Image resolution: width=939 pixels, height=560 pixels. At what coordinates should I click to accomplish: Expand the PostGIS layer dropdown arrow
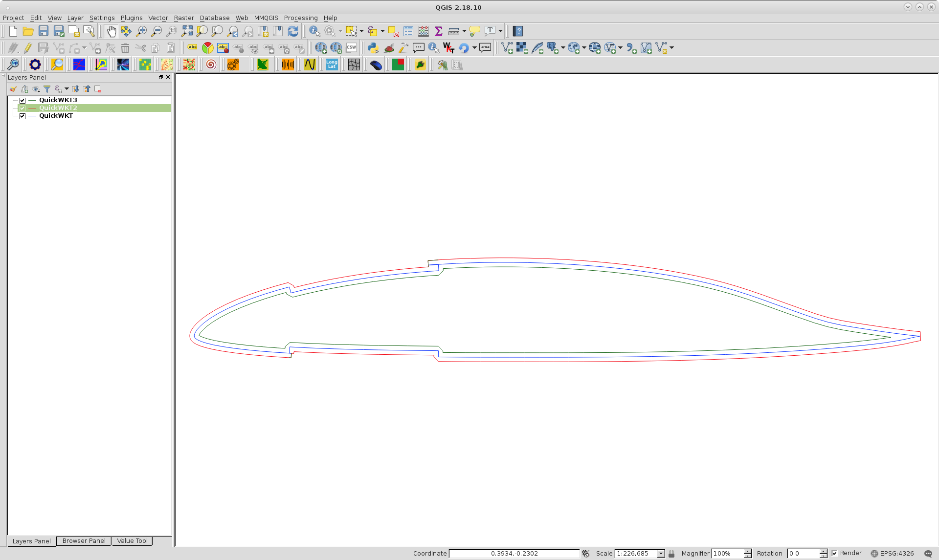point(563,48)
